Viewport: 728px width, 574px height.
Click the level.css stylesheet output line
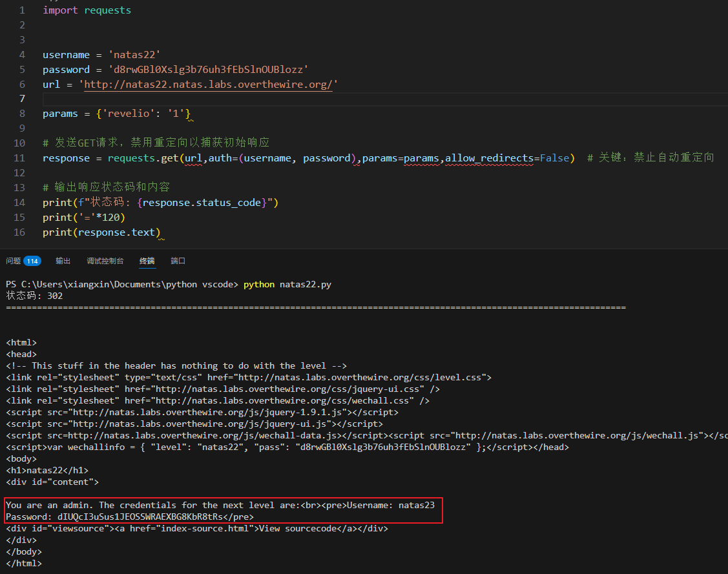(249, 377)
